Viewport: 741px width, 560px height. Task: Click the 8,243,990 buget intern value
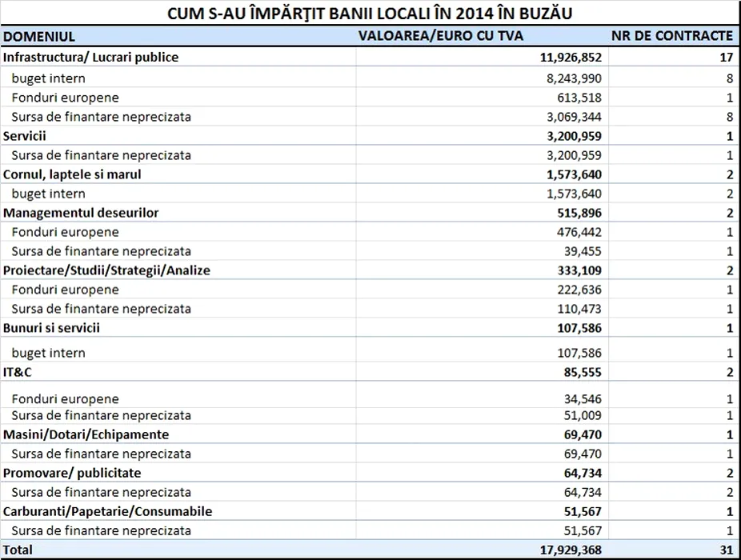573,78
